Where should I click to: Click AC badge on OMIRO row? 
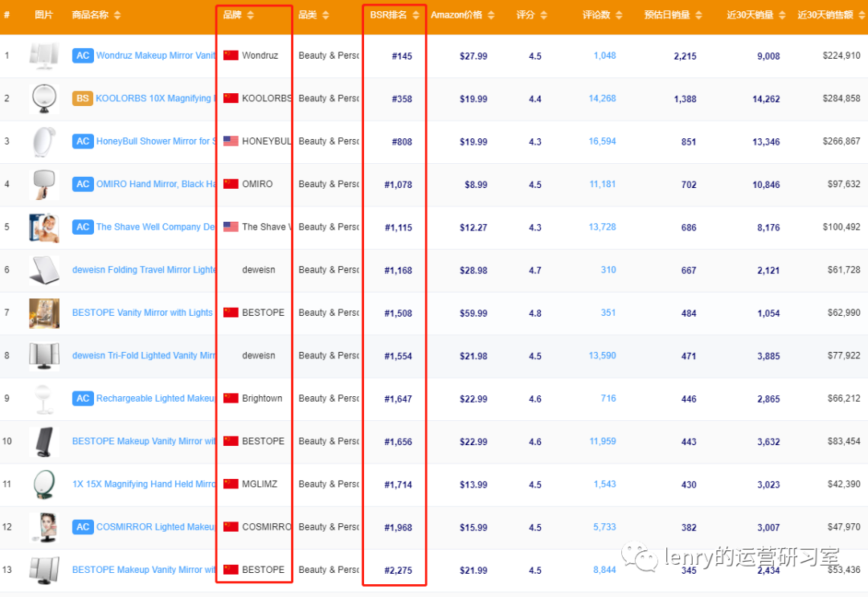point(83,184)
